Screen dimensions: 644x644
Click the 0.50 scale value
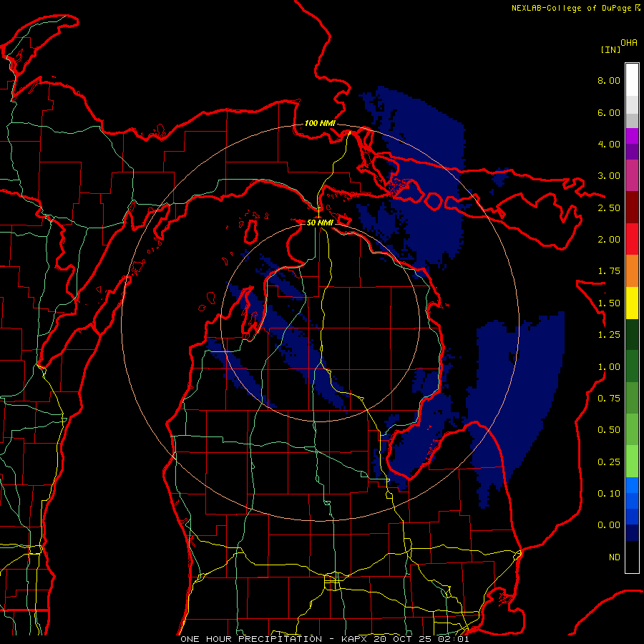pyautogui.click(x=609, y=430)
